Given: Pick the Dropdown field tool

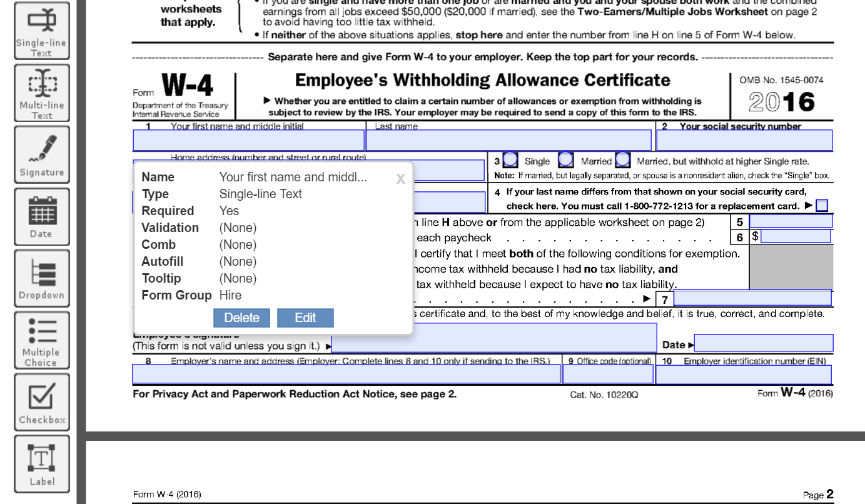Looking at the screenshot, I should click(41, 278).
